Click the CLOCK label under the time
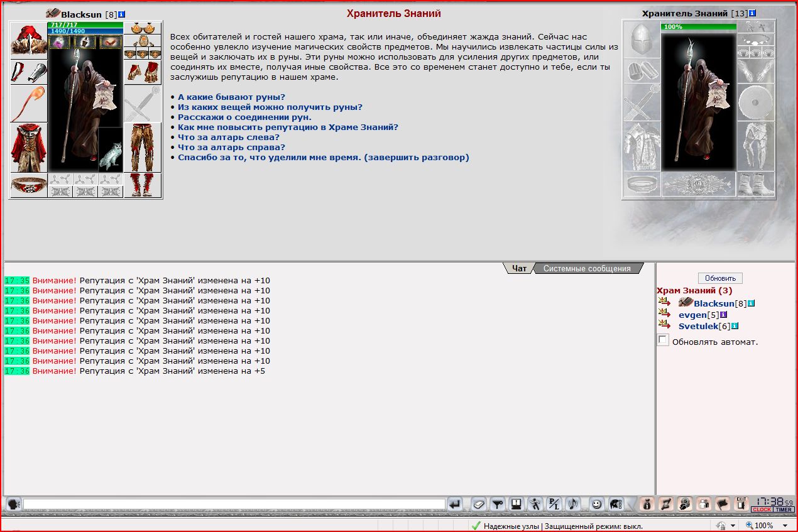Screen dimensions: 798x532 [762, 510]
